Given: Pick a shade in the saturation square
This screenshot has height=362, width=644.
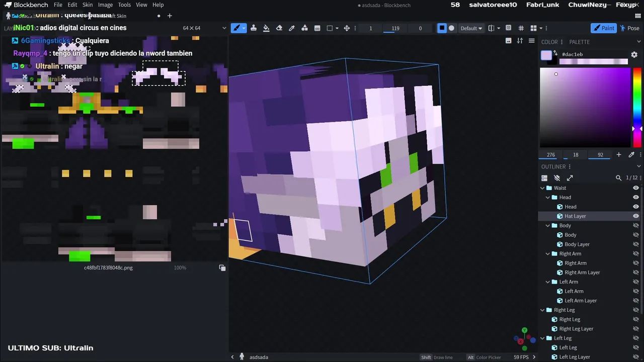Looking at the screenshot, I should coord(585,107).
